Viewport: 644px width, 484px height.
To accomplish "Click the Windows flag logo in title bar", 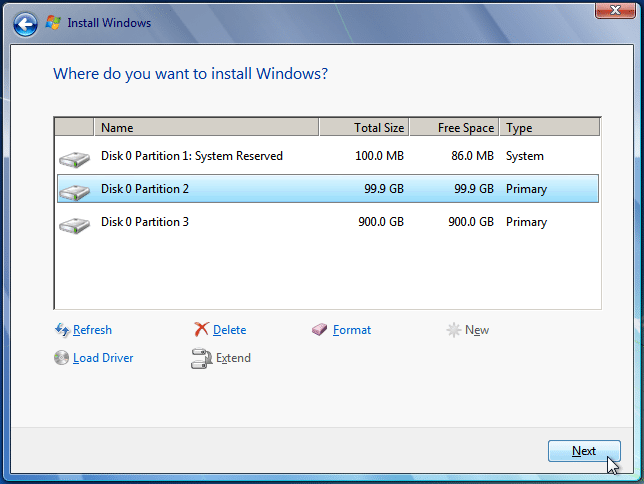I will 53,23.
